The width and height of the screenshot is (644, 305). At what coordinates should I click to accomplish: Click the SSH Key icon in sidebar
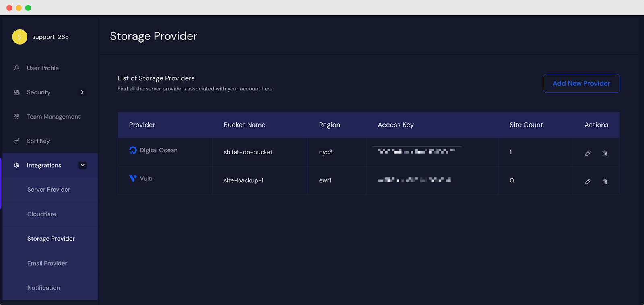tap(17, 141)
